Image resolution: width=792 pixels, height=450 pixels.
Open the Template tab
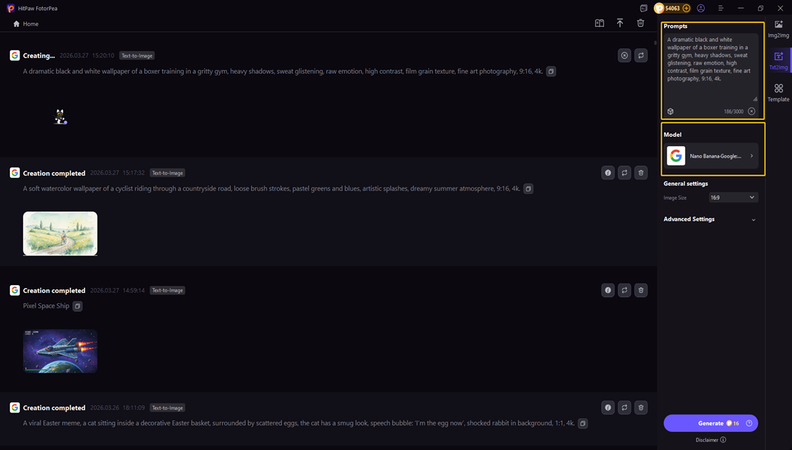[x=778, y=93]
